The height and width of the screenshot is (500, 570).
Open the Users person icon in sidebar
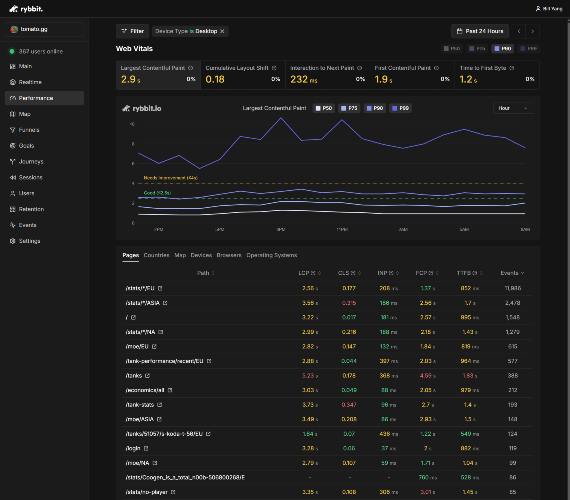(12, 193)
